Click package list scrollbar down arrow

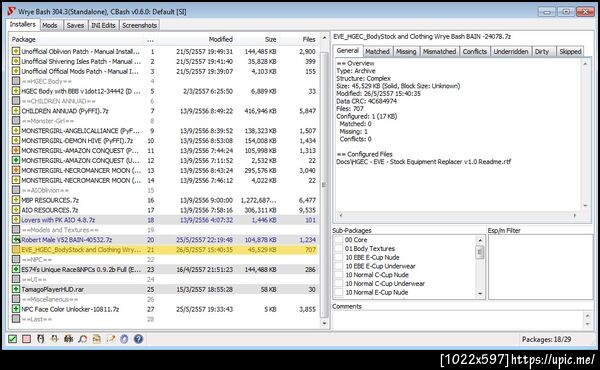[x=324, y=323]
